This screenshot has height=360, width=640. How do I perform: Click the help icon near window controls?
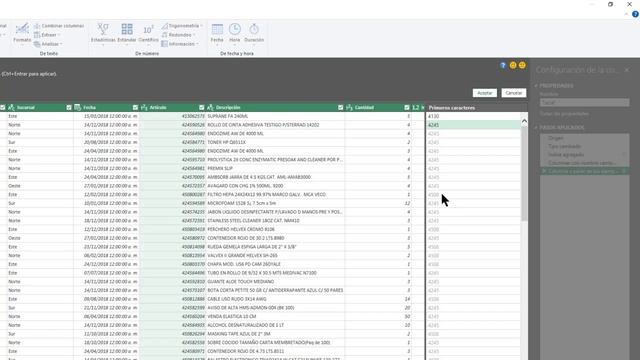(x=635, y=14)
